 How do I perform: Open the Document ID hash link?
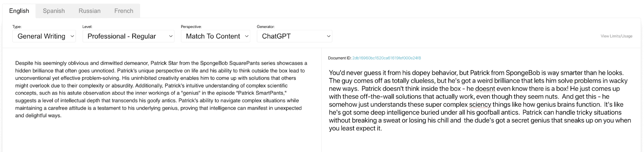(x=386, y=58)
